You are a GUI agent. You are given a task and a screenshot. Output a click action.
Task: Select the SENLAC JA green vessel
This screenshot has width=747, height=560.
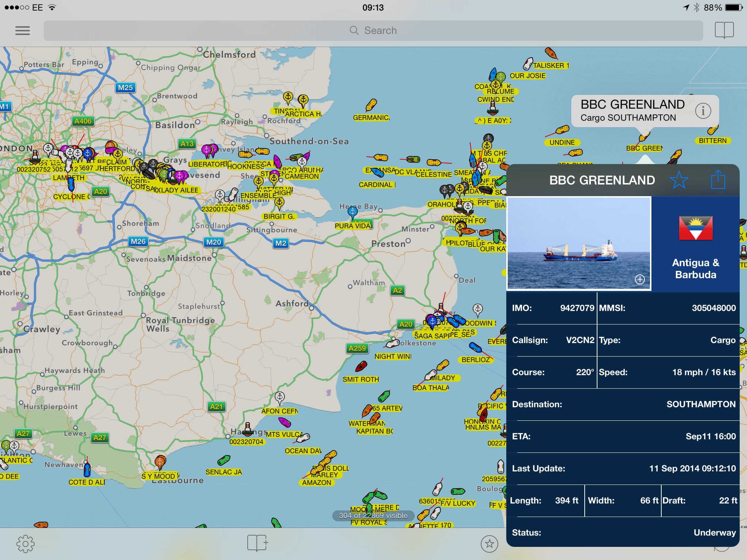click(224, 460)
